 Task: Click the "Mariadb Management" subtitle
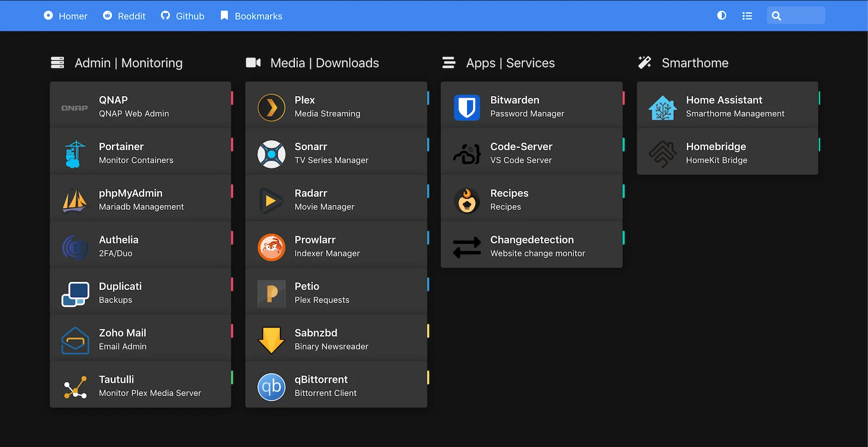click(x=141, y=207)
